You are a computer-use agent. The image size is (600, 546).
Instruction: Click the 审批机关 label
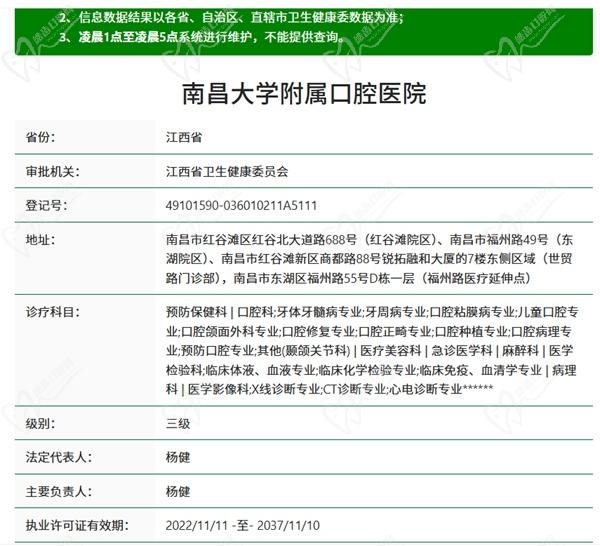[52, 171]
